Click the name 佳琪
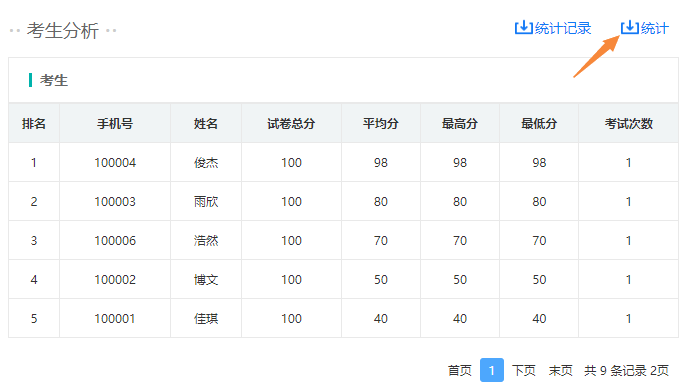 [x=206, y=319]
